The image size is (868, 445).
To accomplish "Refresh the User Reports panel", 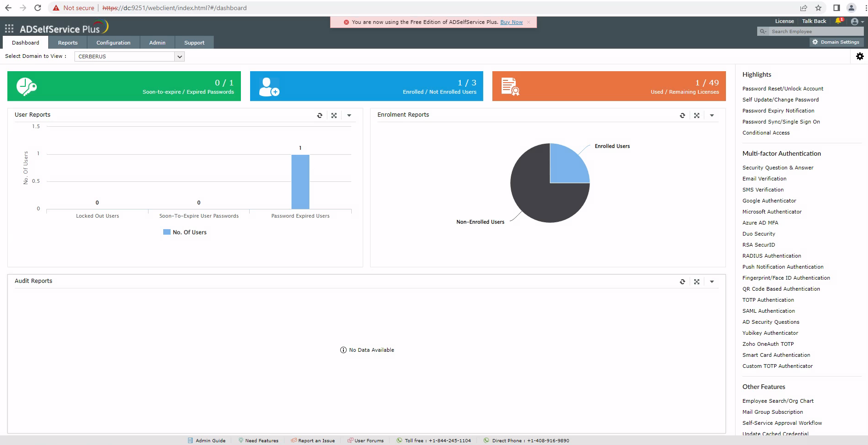I will coord(320,116).
